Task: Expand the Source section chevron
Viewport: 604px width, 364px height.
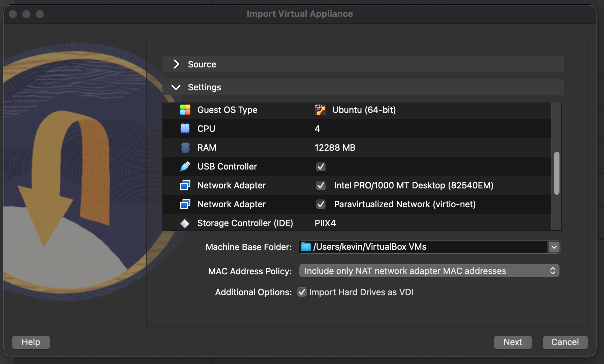Action: pos(176,64)
